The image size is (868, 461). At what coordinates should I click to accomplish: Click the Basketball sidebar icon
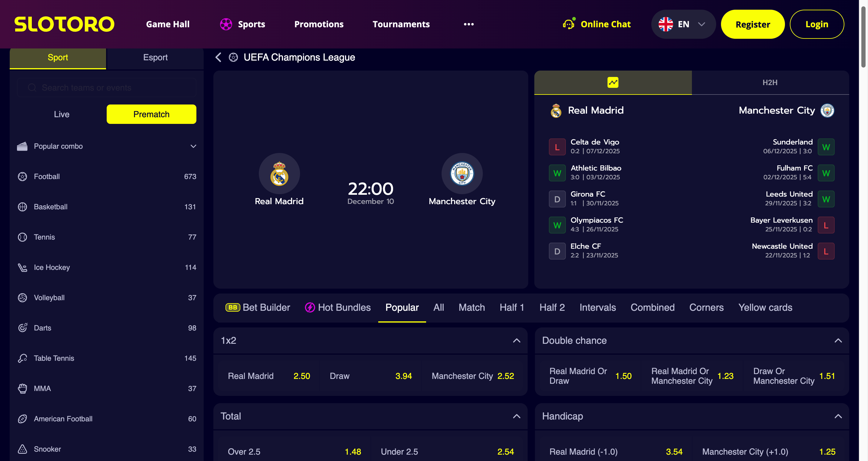point(22,207)
